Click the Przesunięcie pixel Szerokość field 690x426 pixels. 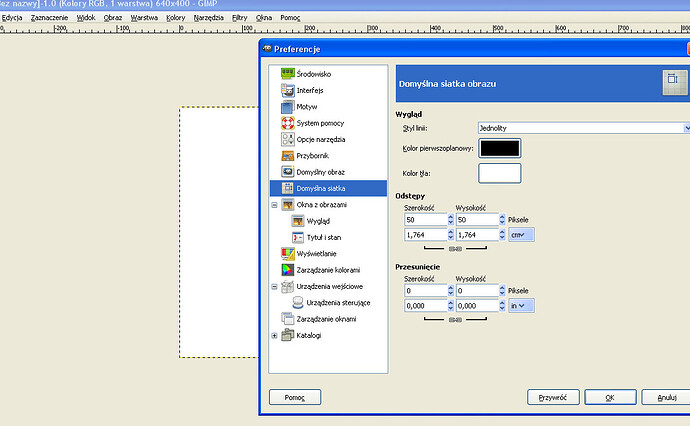[x=426, y=290]
